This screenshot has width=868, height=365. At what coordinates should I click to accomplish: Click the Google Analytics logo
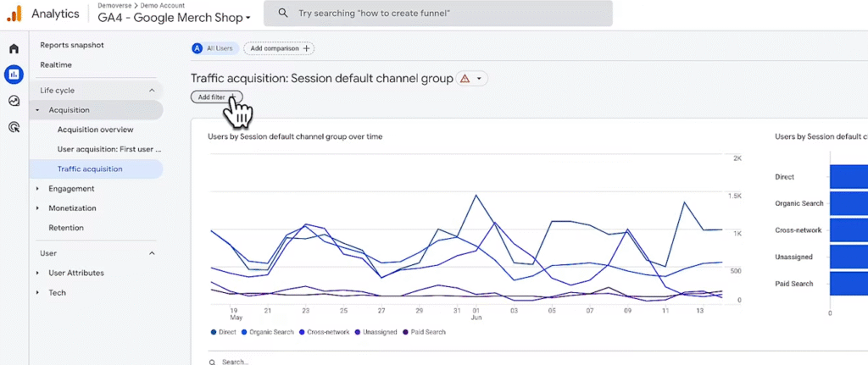(x=14, y=14)
